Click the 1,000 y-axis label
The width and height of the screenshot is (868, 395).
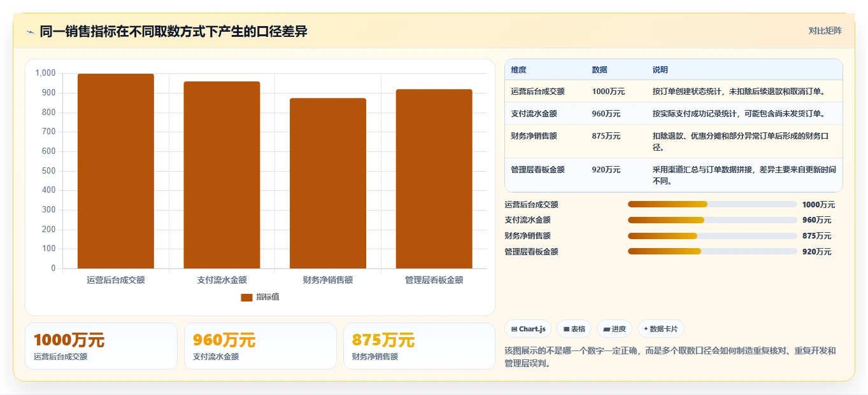[x=46, y=73]
